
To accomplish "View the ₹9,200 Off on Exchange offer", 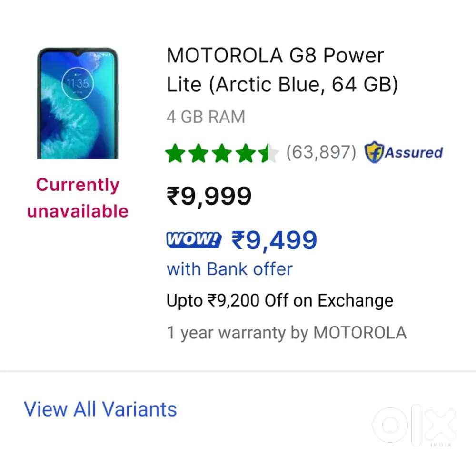I will click(280, 301).
